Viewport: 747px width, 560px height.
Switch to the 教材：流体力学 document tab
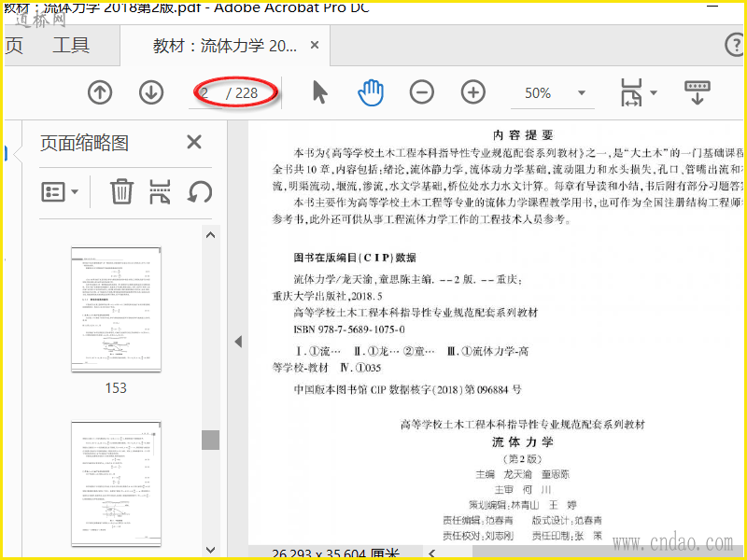(x=224, y=46)
